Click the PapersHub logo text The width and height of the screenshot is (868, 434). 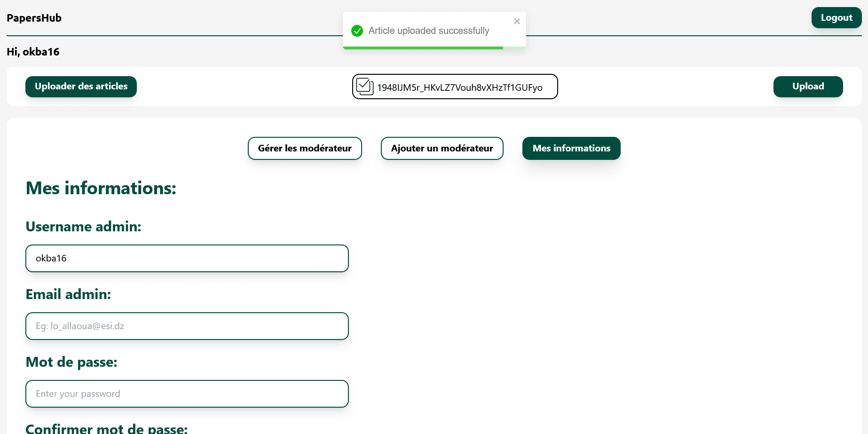coord(34,18)
